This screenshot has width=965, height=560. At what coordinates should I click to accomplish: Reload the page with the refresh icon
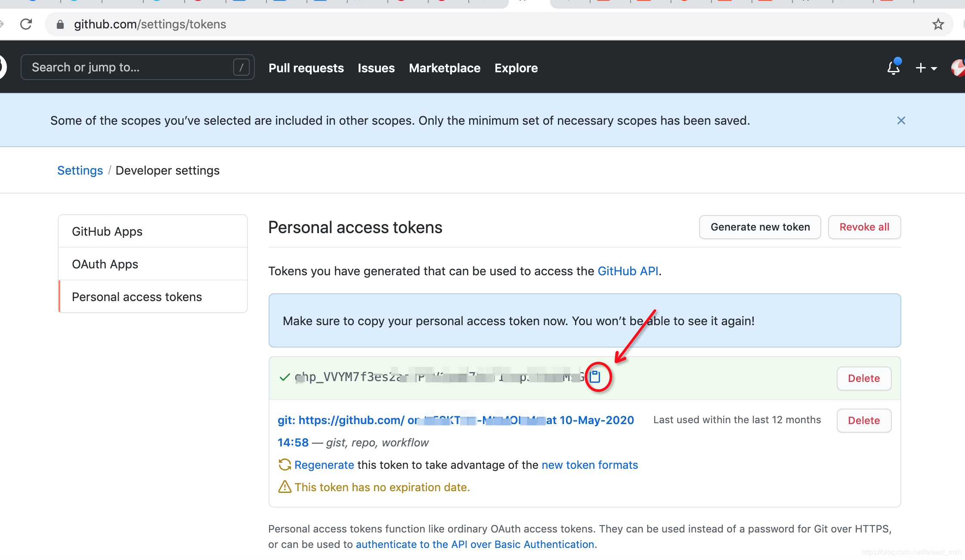[x=26, y=24]
